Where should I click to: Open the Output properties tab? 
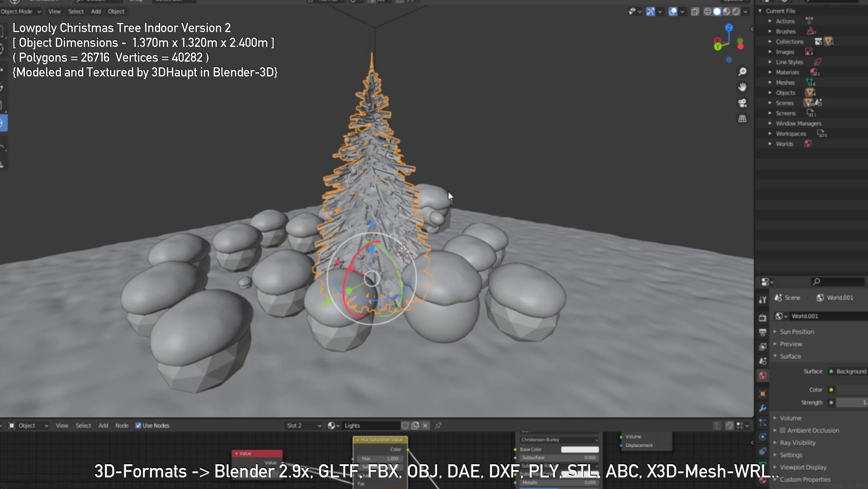[763, 332]
